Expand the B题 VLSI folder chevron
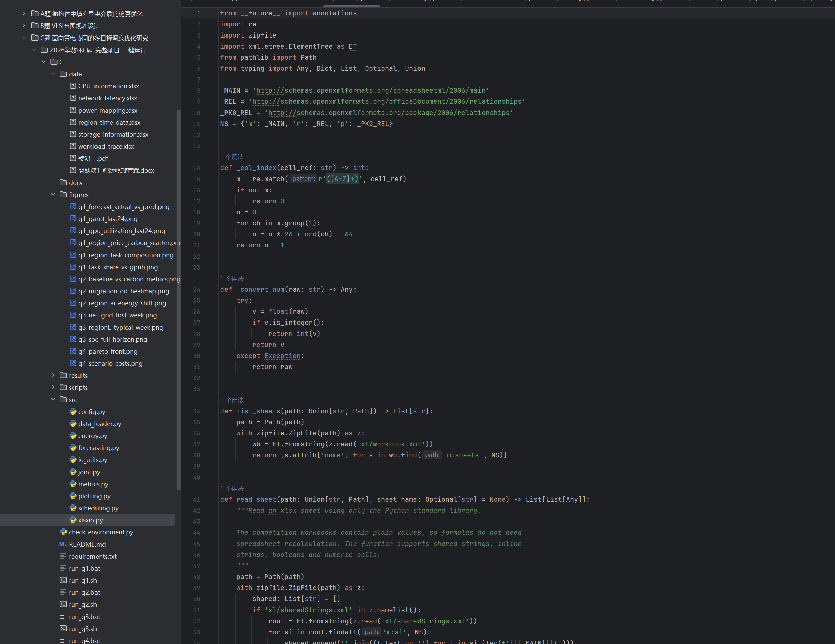835x644 pixels. pos(24,25)
